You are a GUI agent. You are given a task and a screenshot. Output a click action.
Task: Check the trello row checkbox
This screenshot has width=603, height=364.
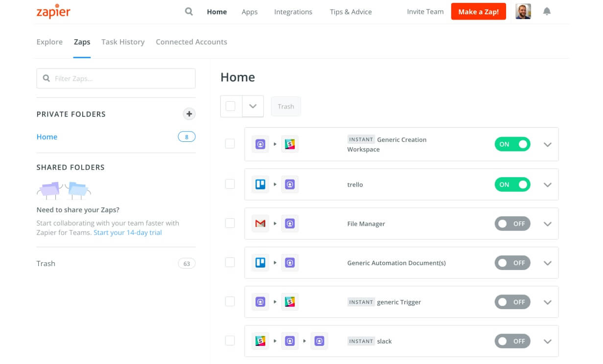pos(230,184)
